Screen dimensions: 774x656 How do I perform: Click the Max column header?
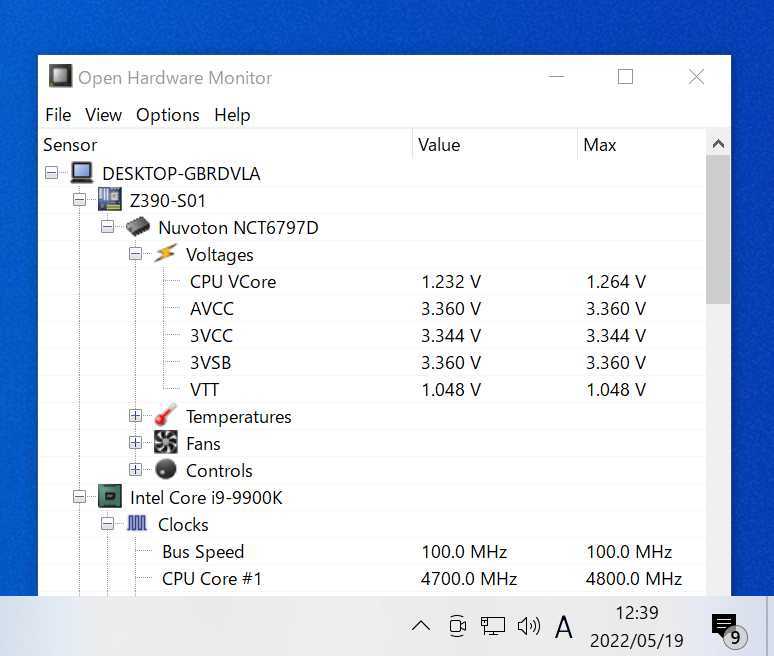(642, 145)
